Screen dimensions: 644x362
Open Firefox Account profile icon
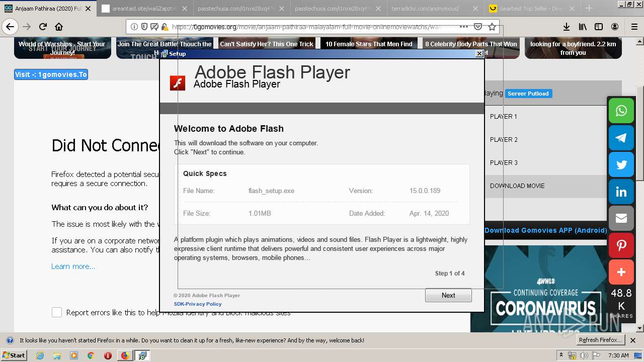pyautogui.click(x=615, y=27)
